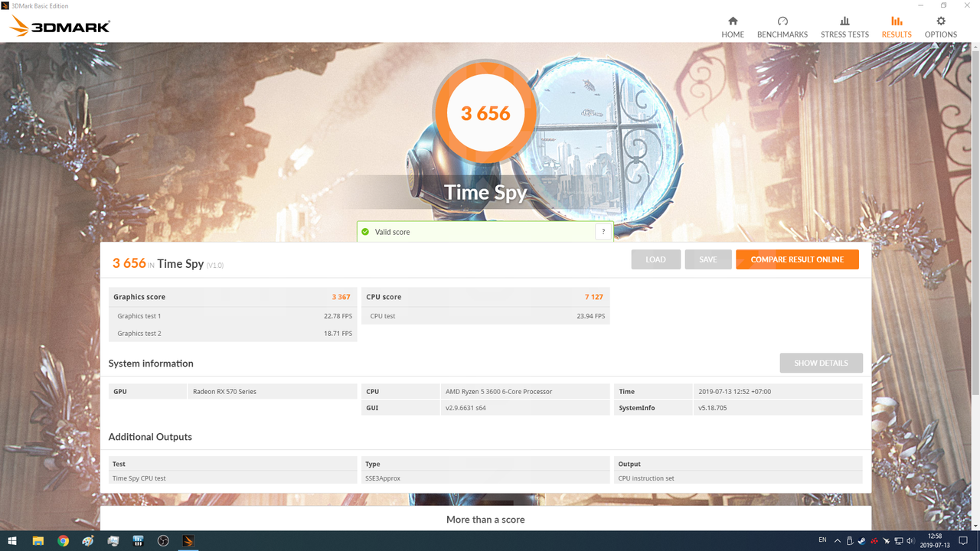Expand system information with SHOW DETAILS
This screenshot has height=551, width=980.
coord(821,363)
